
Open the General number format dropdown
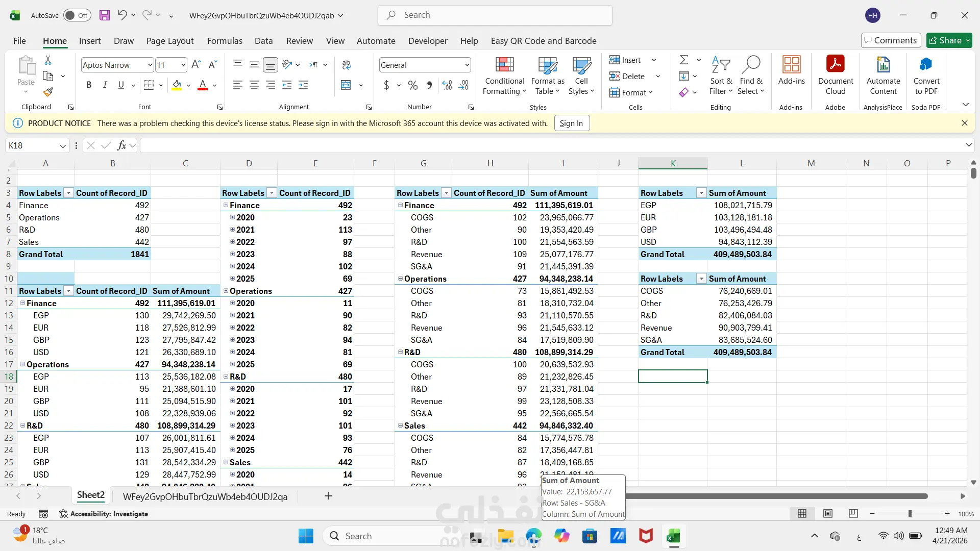coord(467,65)
